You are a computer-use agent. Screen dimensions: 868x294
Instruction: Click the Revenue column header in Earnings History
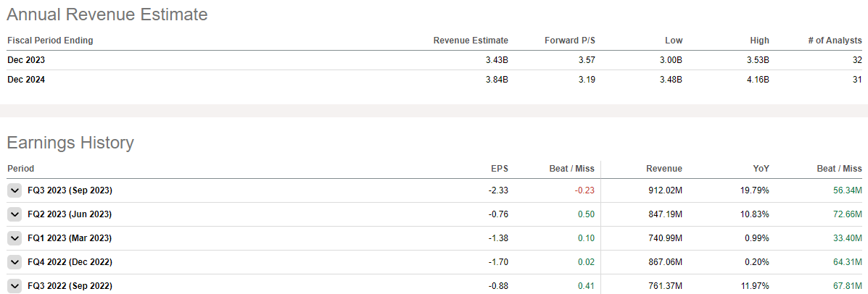click(x=664, y=169)
